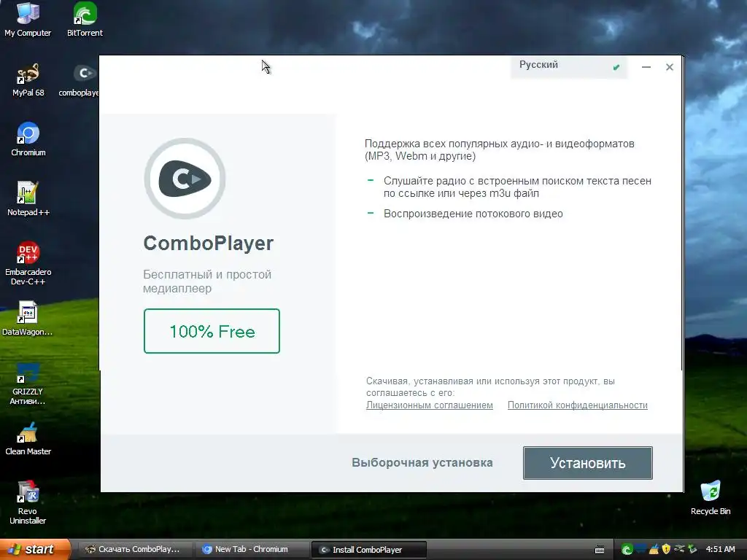Image resolution: width=747 pixels, height=560 pixels.
Task: Open the My Computer desktop icon
Action: point(28,20)
